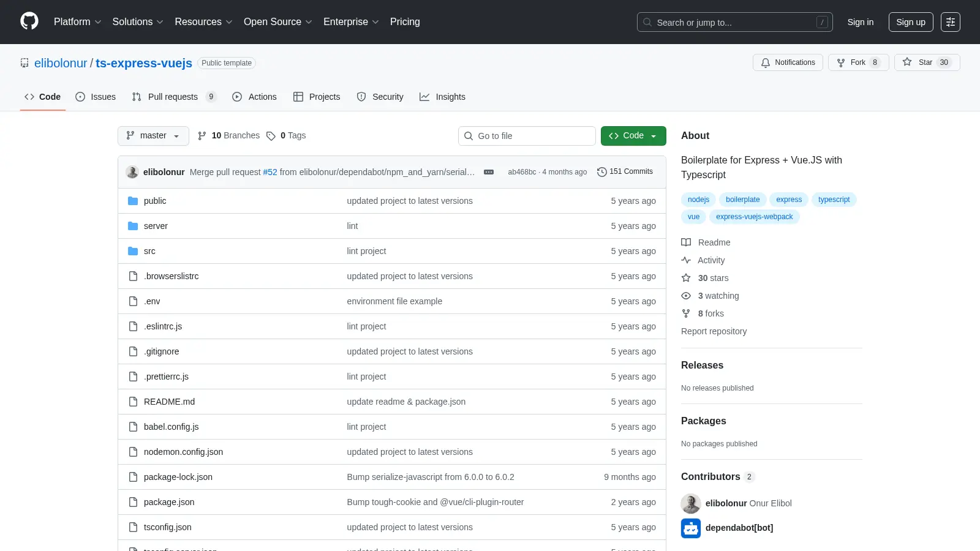Click the src folder icon
The width and height of the screenshot is (980, 551).
point(133,251)
